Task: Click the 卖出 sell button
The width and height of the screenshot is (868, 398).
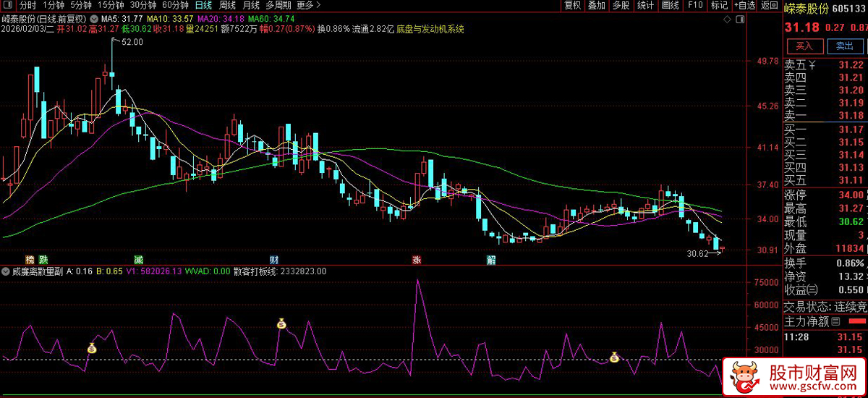Action: [844, 46]
